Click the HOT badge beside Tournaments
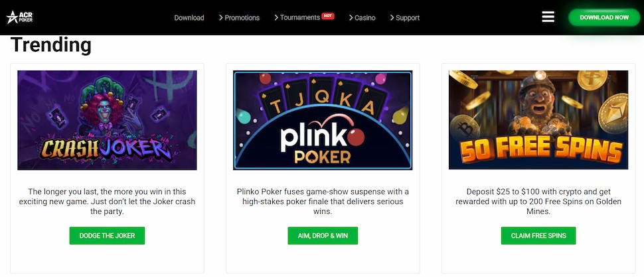Viewport: 644px width, 277px height. click(328, 15)
